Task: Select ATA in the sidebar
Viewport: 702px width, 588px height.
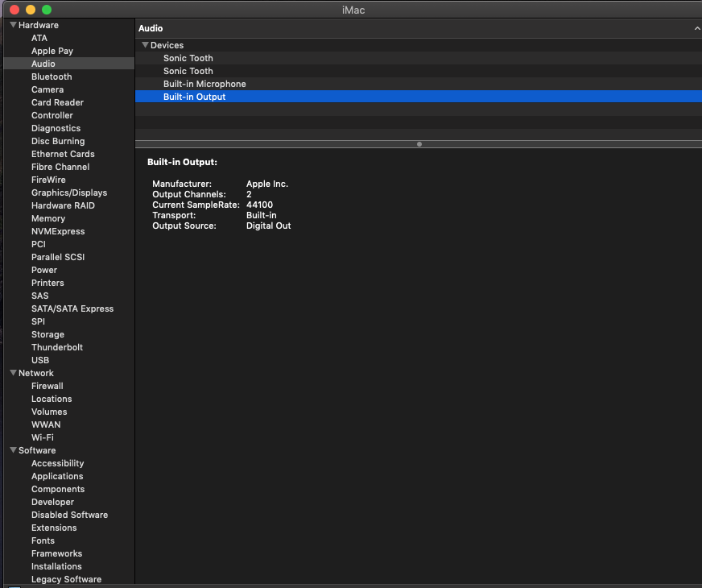Action: (x=39, y=38)
